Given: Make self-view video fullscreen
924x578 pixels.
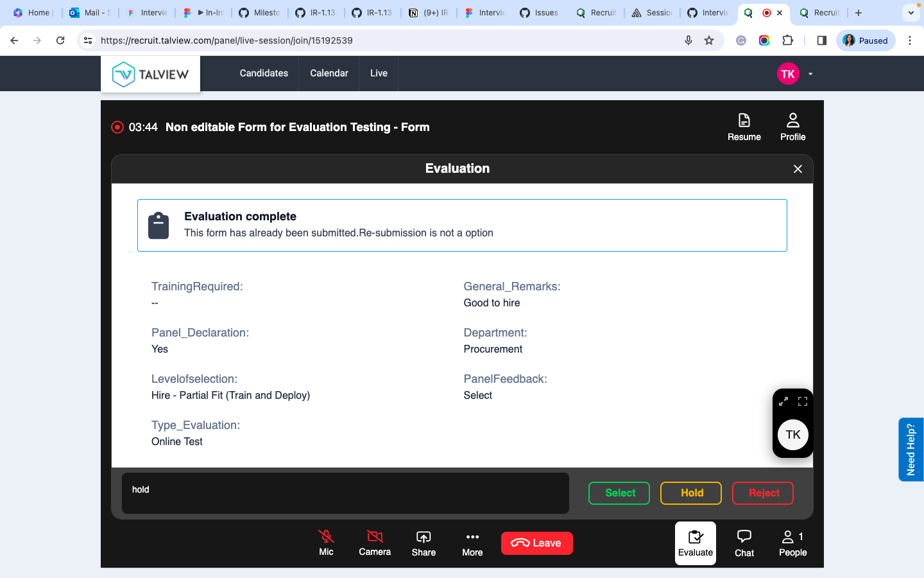Looking at the screenshot, I should [803, 401].
